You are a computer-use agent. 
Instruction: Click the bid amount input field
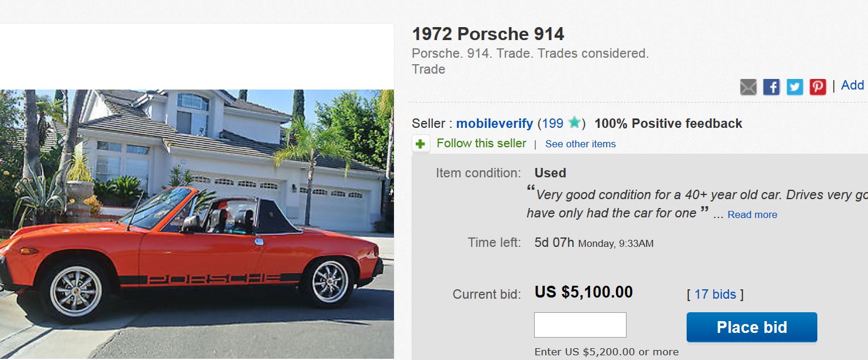click(x=579, y=325)
